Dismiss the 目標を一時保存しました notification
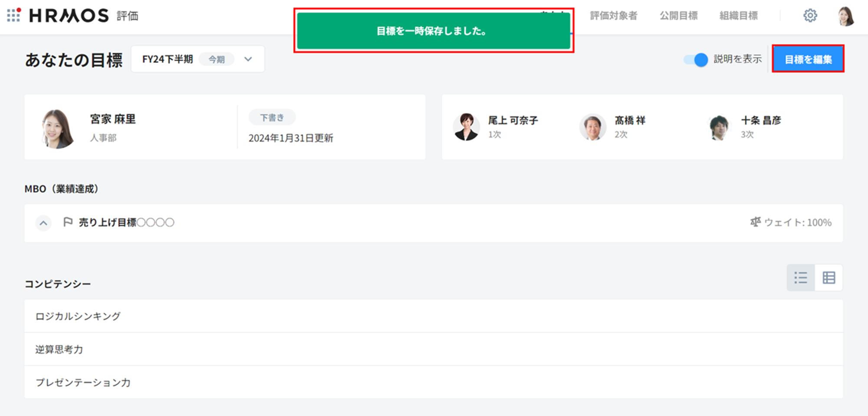The height and width of the screenshot is (416, 868). 433,31
